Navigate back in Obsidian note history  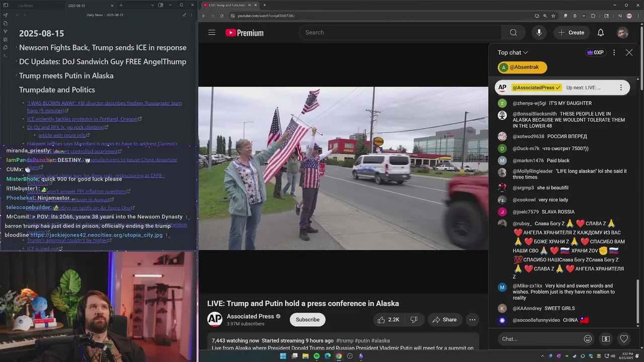tap(17, 15)
